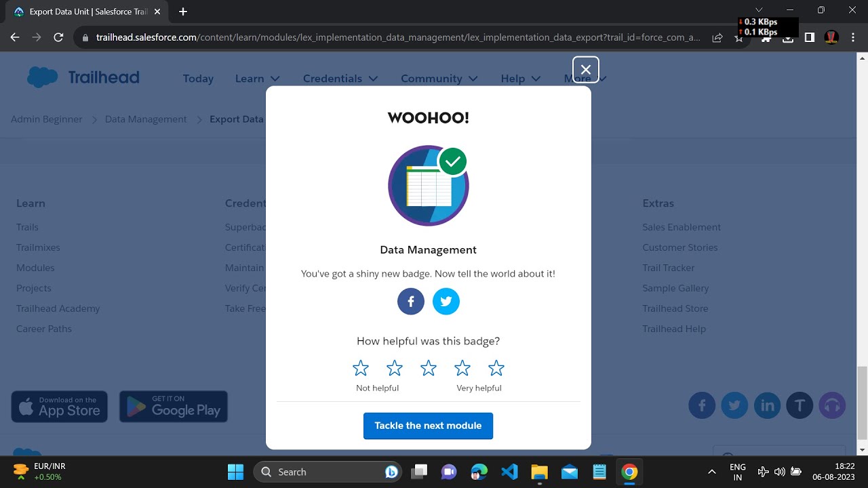868x488 pixels.
Task: Share this page icon in address bar
Action: (717, 38)
